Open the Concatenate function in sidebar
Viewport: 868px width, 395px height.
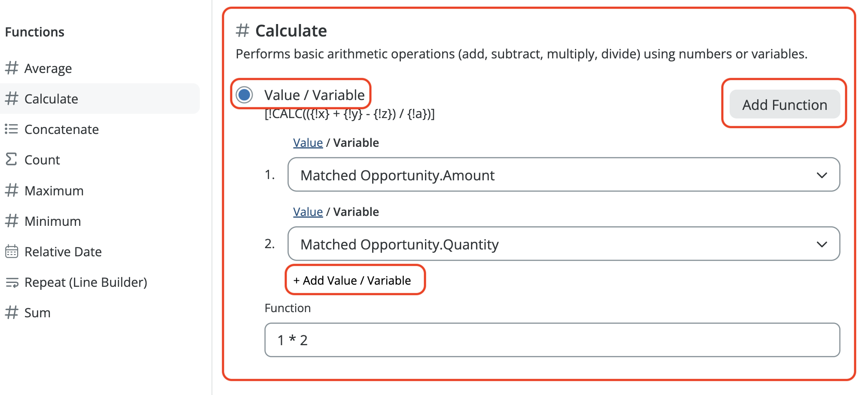point(61,129)
